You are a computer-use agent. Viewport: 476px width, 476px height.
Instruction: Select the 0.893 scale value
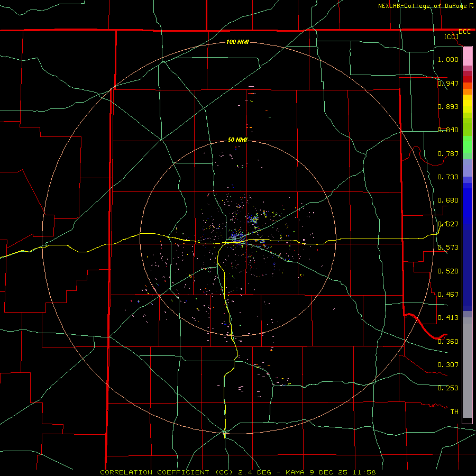pos(448,106)
